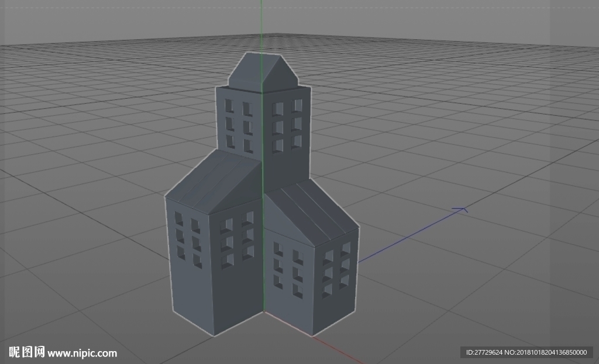This screenshot has width=599, height=364.
Task: Click the blue Z-axis arrow tip
Action: coord(460,210)
